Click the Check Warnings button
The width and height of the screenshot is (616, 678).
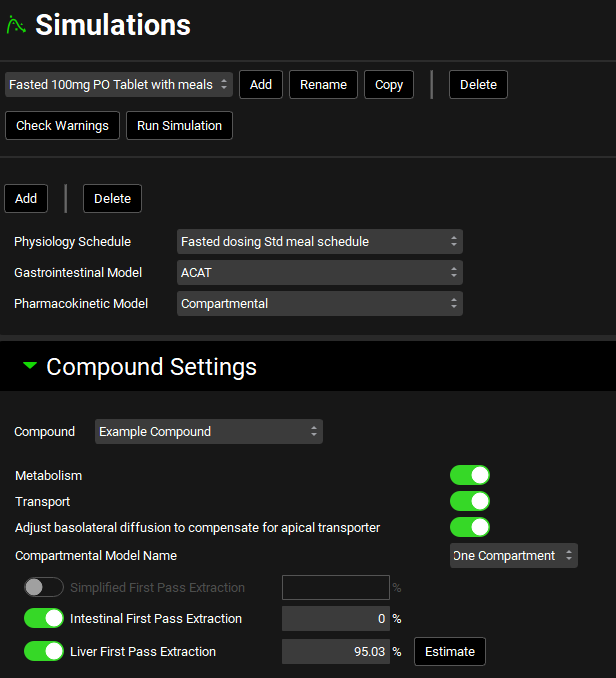click(x=62, y=126)
